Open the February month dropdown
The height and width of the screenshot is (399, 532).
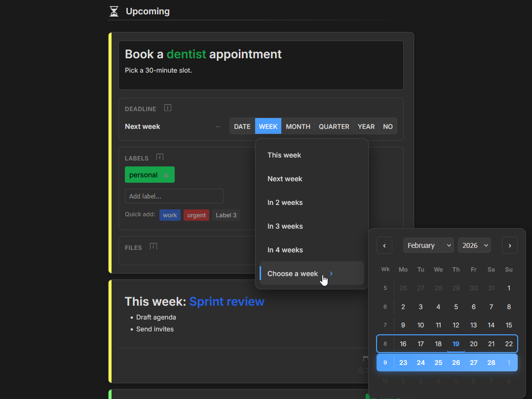tap(428, 245)
